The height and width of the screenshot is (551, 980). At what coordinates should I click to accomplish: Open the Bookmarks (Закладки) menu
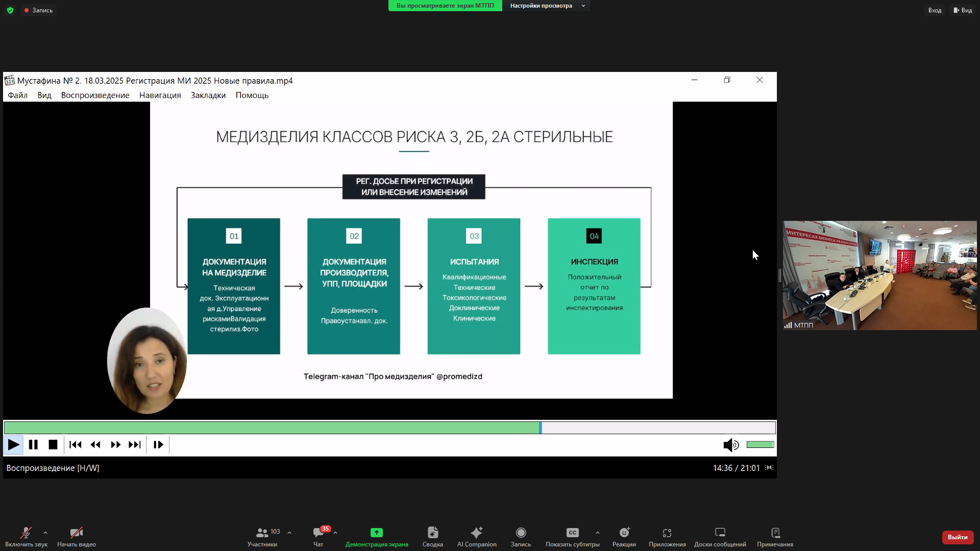(x=208, y=95)
